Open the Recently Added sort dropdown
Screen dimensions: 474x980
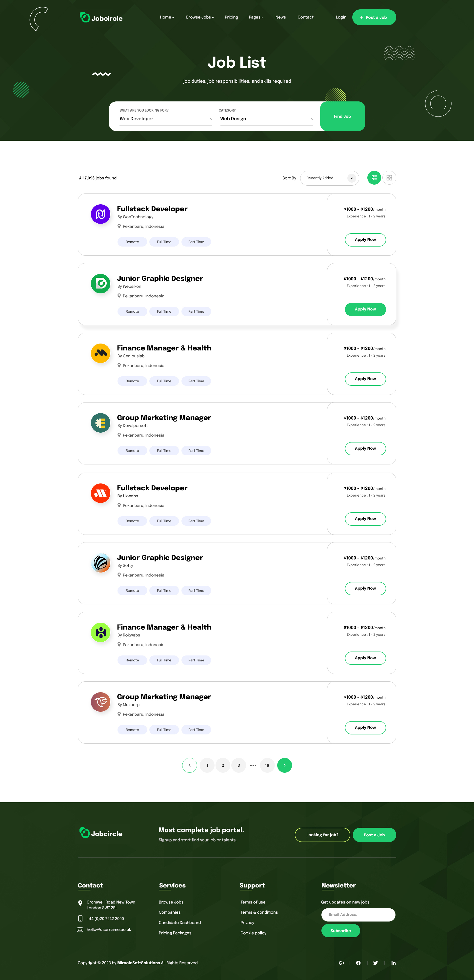coord(329,178)
